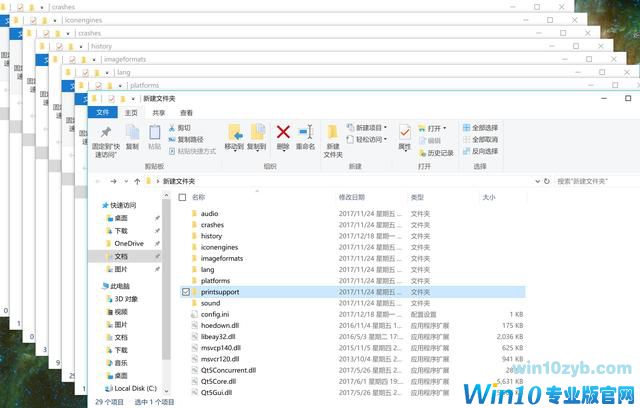The width and height of the screenshot is (640, 408).
Task: Click Select none (全部取消) item
Action: click(x=480, y=140)
